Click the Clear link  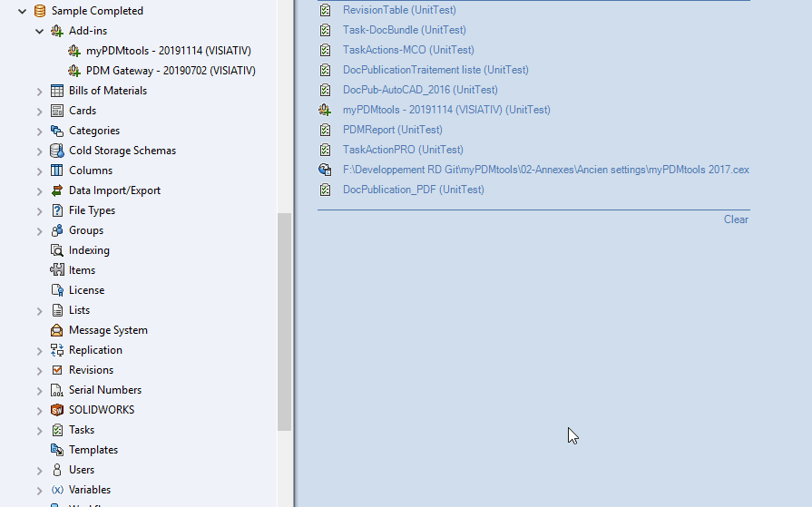736,219
